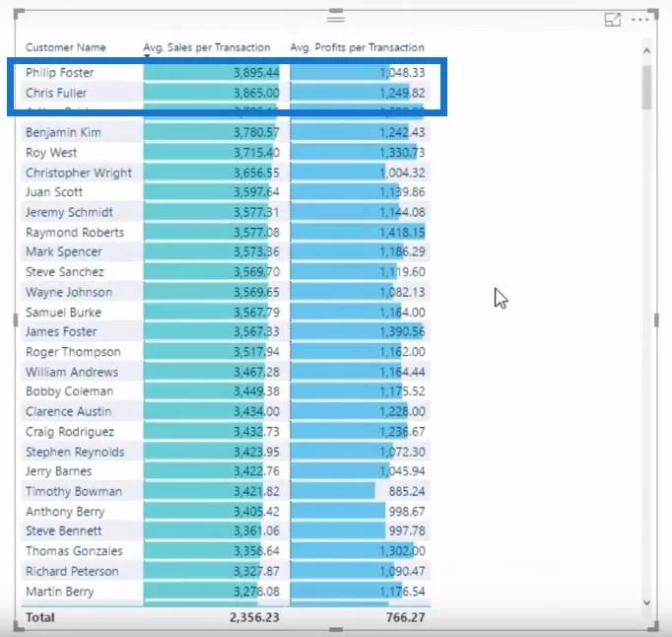This screenshot has height=637, width=672.
Task: Click the 3,780.57 sales value
Action: (256, 132)
